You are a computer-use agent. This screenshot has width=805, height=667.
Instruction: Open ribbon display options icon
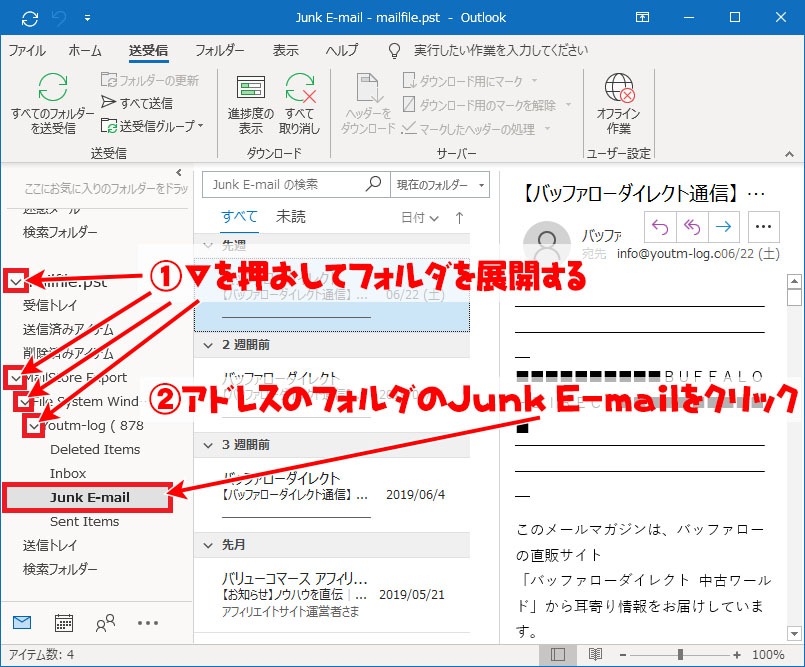point(642,17)
